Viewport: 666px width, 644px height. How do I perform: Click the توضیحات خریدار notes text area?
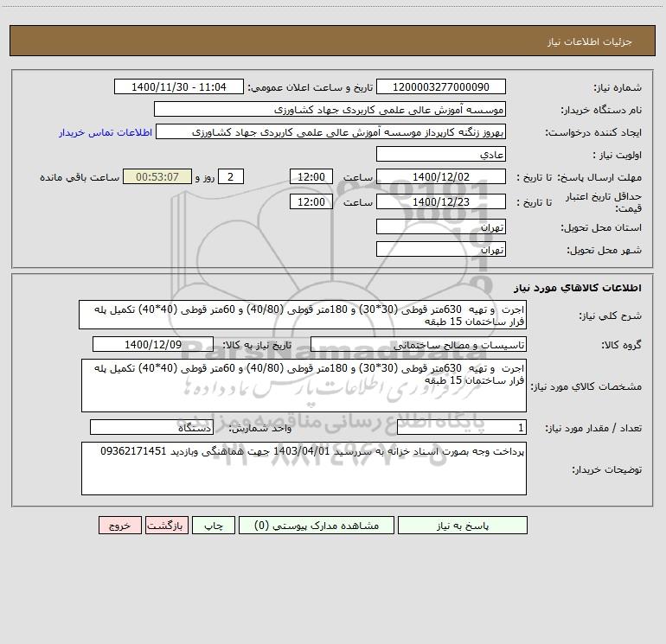pos(304,469)
